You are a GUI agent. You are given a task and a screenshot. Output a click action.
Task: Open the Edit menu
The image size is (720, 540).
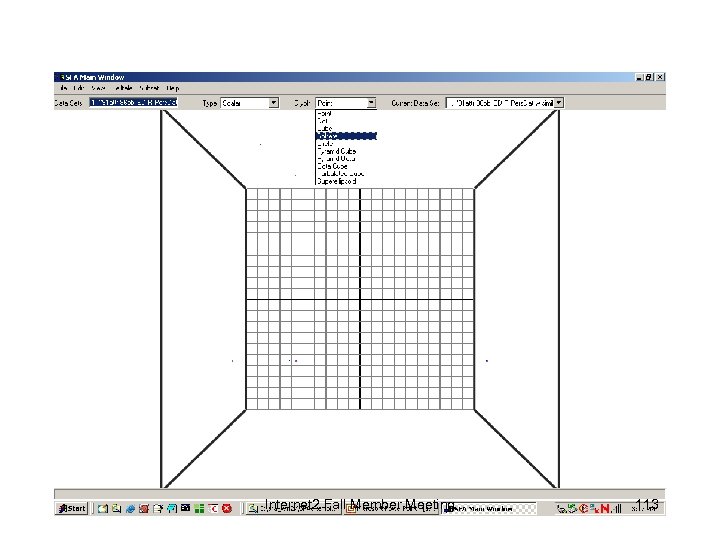coord(79,88)
